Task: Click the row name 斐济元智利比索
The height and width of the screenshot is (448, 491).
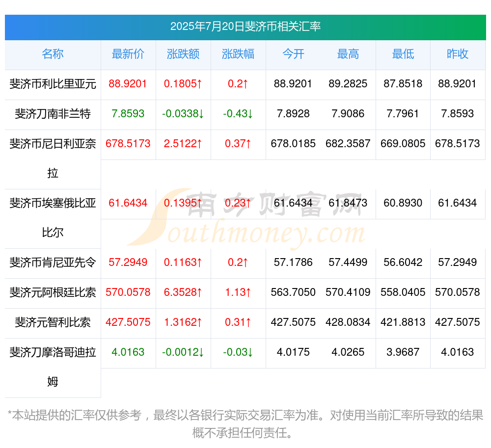Action: (53, 322)
